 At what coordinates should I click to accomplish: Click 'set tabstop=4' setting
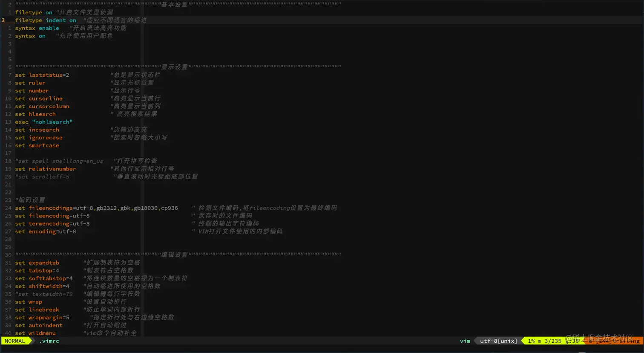coord(37,270)
